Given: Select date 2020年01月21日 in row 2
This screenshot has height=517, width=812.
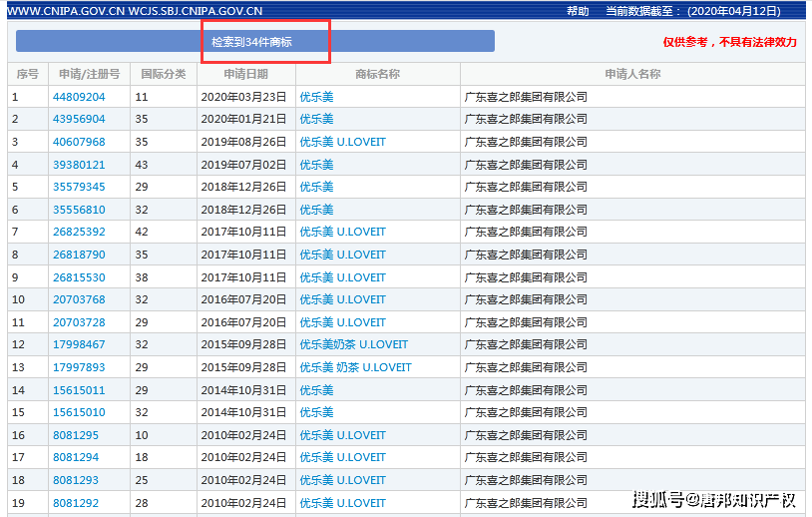Looking at the screenshot, I should pos(243,119).
